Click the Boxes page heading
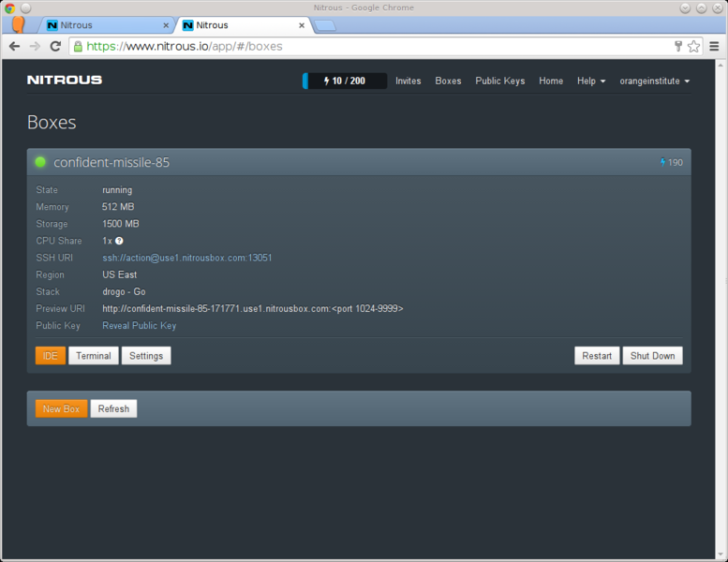The image size is (728, 562). coord(52,122)
